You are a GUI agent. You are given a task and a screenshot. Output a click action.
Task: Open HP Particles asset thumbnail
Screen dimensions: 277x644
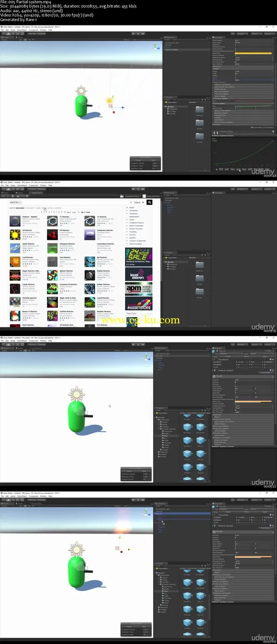pos(52,235)
